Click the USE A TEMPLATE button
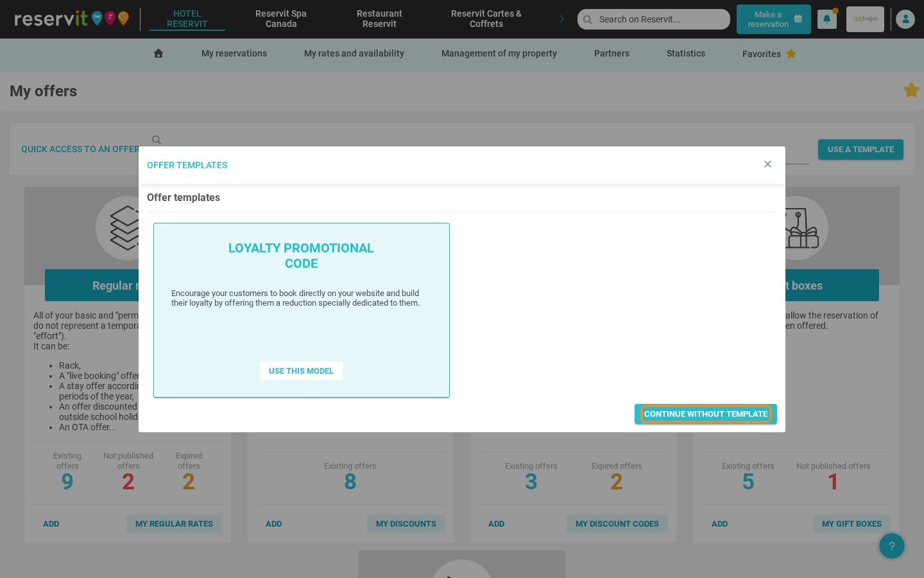The width and height of the screenshot is (924, 578). (860, 149)
